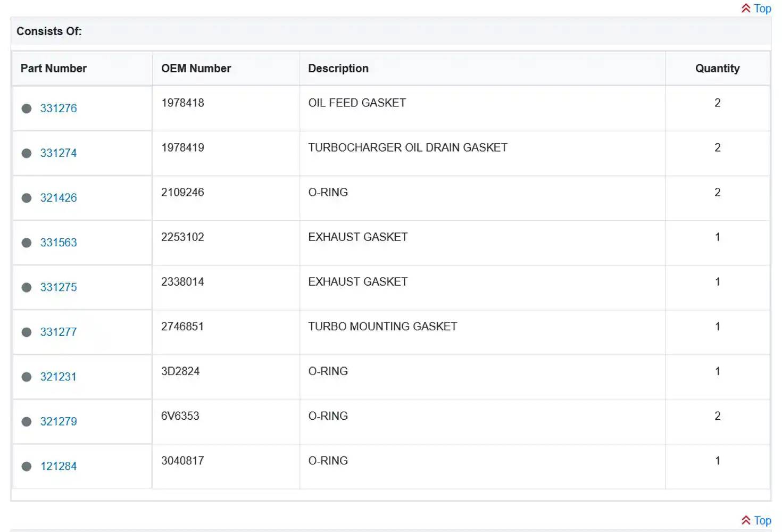Image resolution: width=782 pixels, height=532 pixels.
Task: Click the gray bullet beside part 331274
Action: (27, 153)
